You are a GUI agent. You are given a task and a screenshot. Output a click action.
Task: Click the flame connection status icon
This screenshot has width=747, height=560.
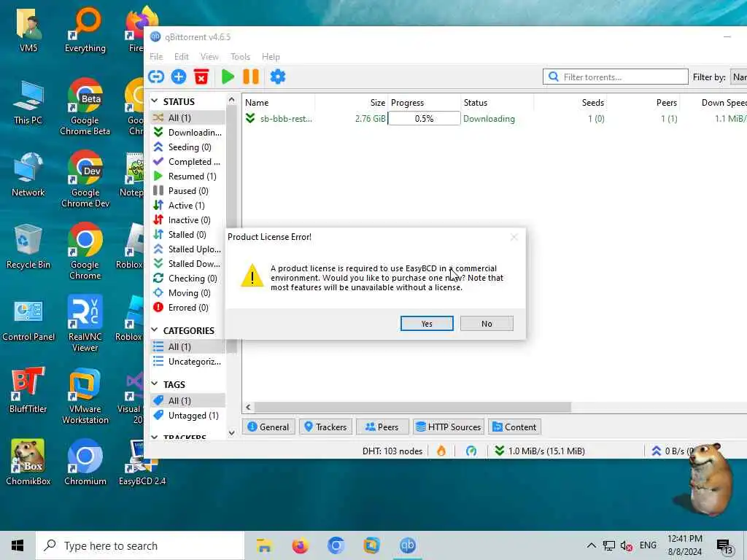coord(441,451)
